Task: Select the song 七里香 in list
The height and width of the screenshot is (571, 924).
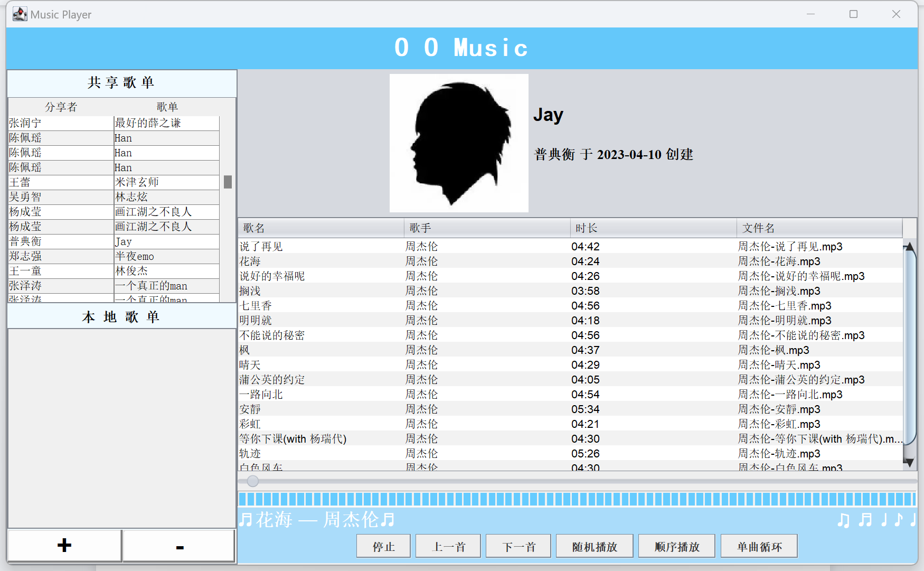Action: [x=256, y=306]
